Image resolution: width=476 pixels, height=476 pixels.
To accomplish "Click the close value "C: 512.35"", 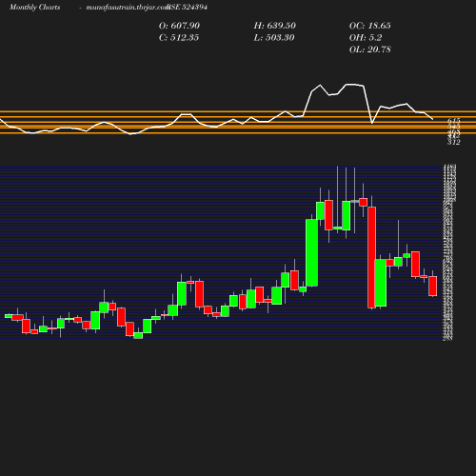I will 179,38.
